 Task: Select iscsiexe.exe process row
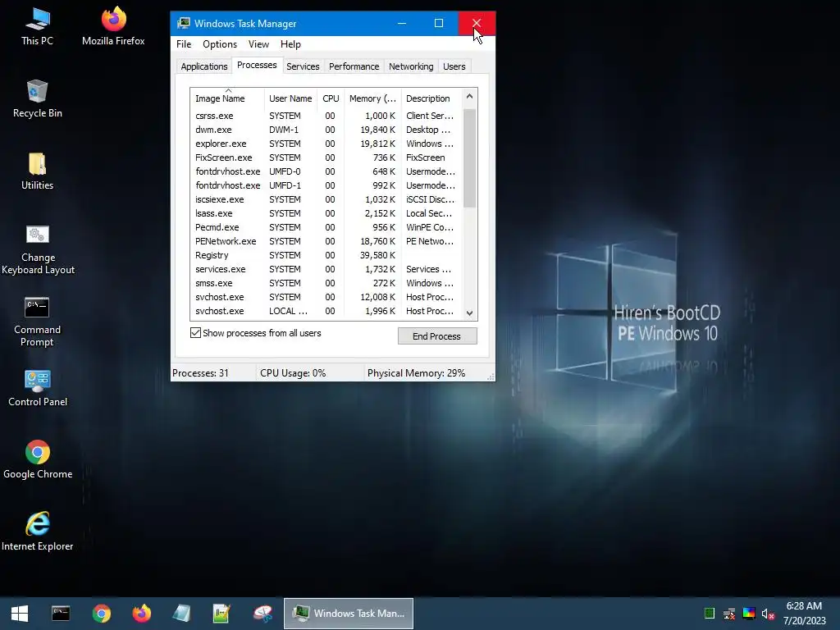326,199
